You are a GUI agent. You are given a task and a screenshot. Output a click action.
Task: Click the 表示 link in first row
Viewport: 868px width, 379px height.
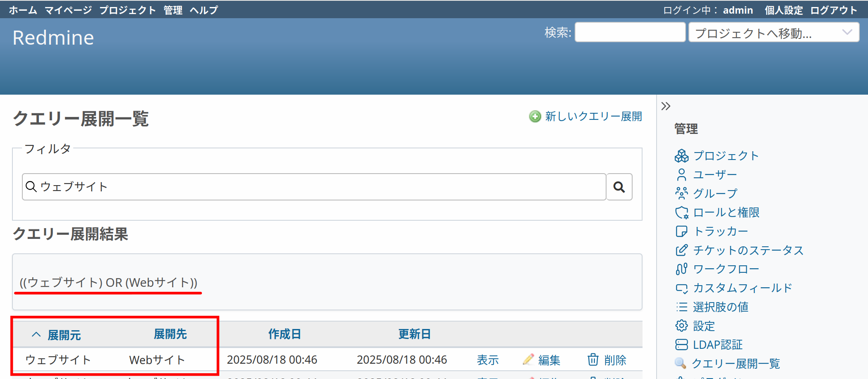coord(488,360)
